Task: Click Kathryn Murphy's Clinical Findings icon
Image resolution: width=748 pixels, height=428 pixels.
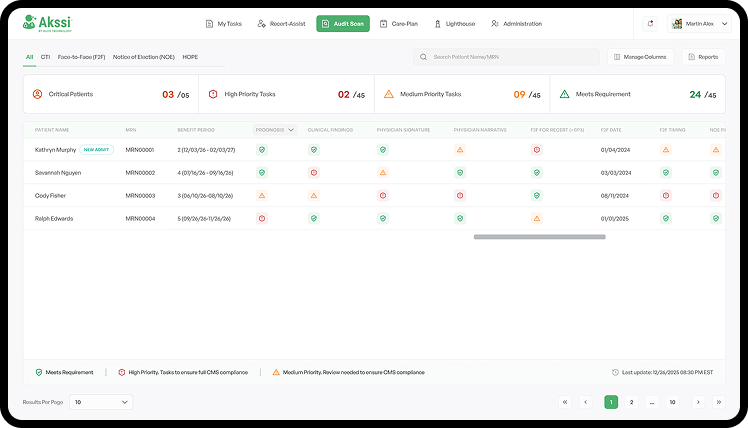Action: coord(313,150)
